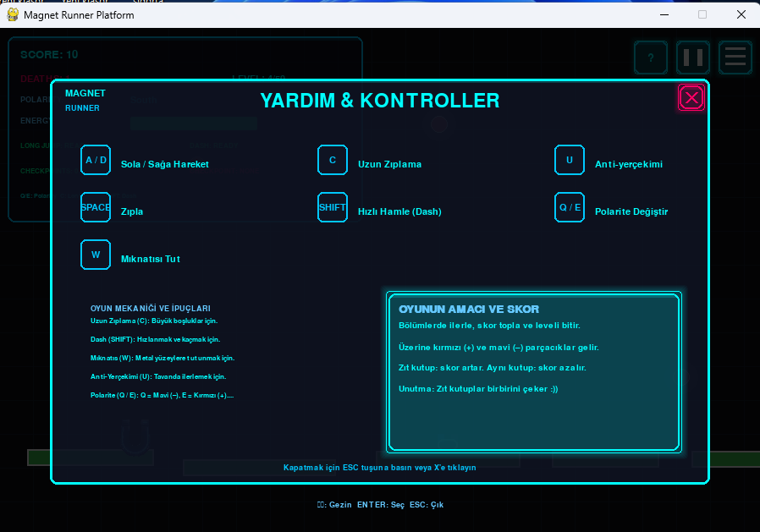Viewport: 760px width, 532px height.
Task: Select the SHIFT dash key icon
Action: [x=333, y=207]
